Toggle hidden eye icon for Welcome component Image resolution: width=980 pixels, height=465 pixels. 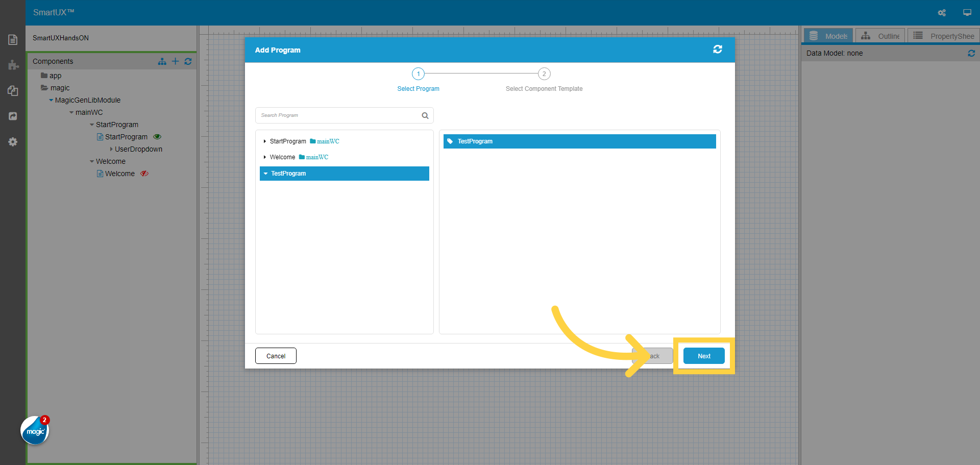[144, 174]
